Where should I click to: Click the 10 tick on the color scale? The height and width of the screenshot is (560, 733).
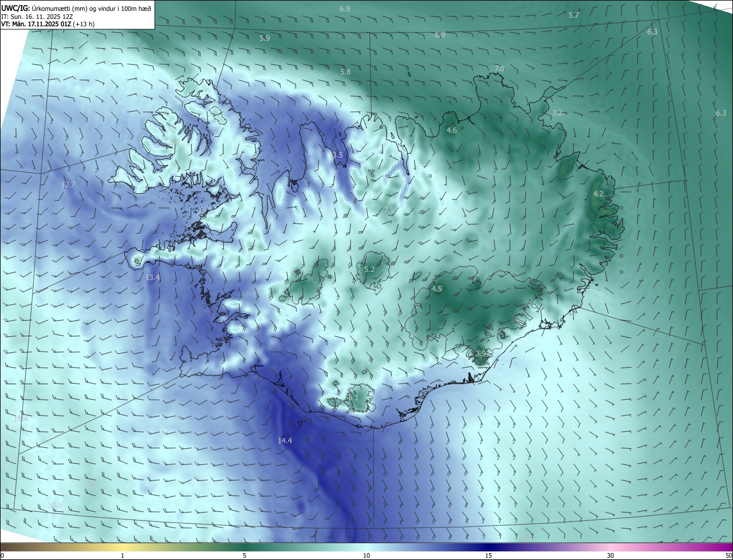click(366, 556)
